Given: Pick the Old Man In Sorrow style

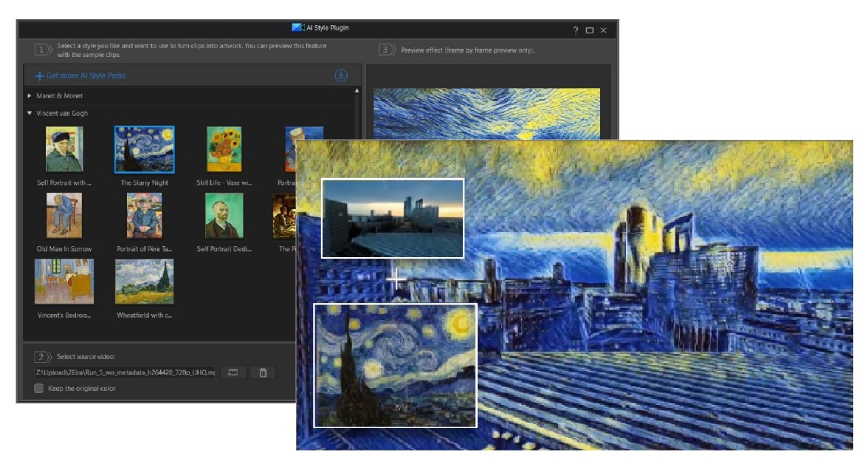Looking at the screenshot, I should (x=64, y=215).
